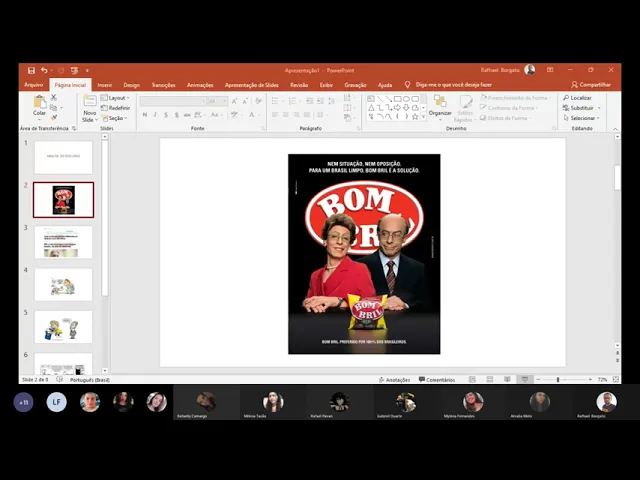Collapse the ribbon chevron
640x480 pixels.
pos(615,129)
